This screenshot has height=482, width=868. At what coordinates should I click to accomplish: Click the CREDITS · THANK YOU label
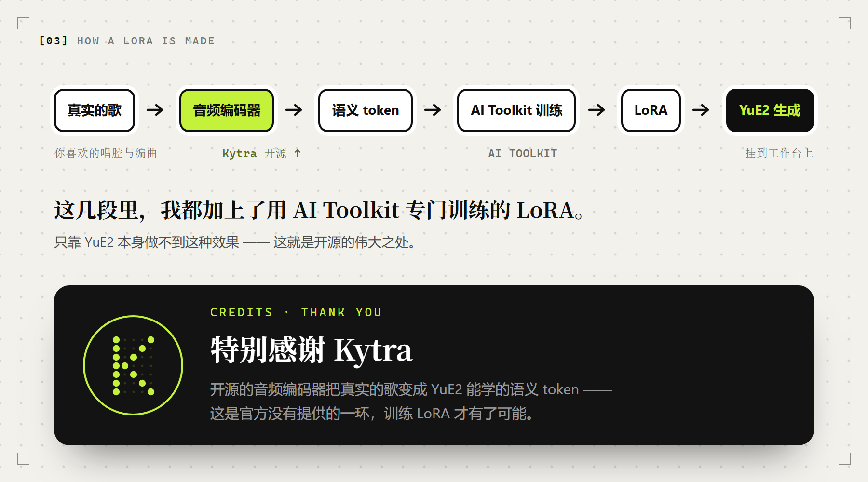coord(296,312)
